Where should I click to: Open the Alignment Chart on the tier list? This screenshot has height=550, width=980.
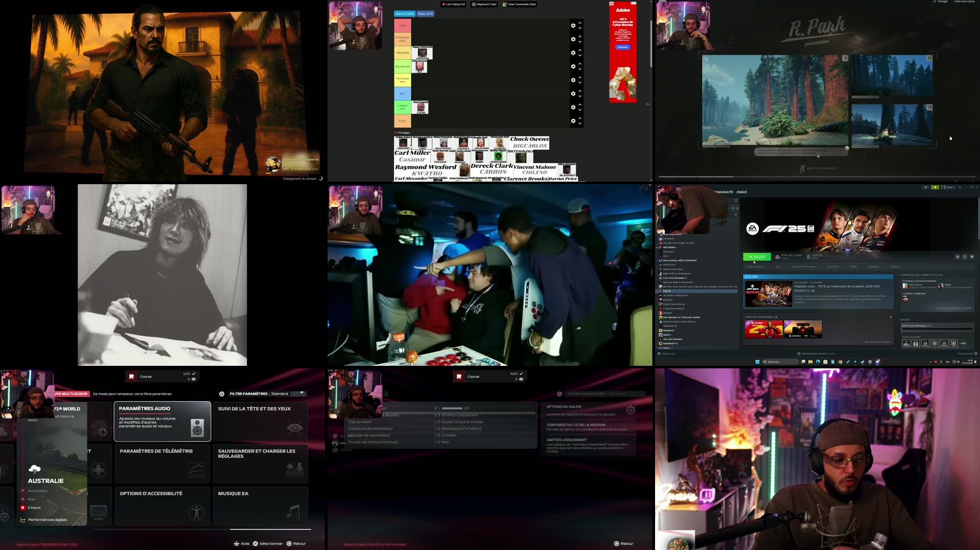[483, 4]
